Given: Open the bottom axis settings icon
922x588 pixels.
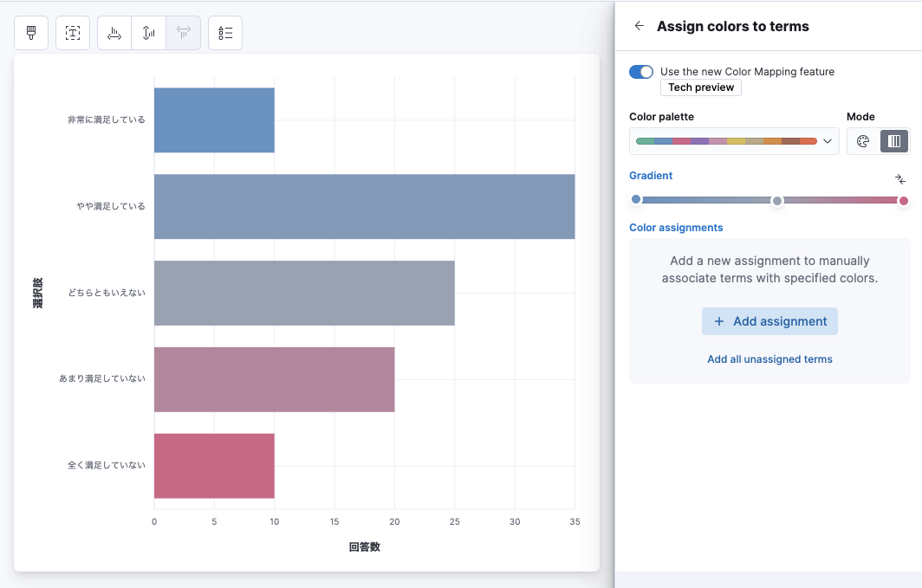Looking at the screenshot, I should (114, 33).
